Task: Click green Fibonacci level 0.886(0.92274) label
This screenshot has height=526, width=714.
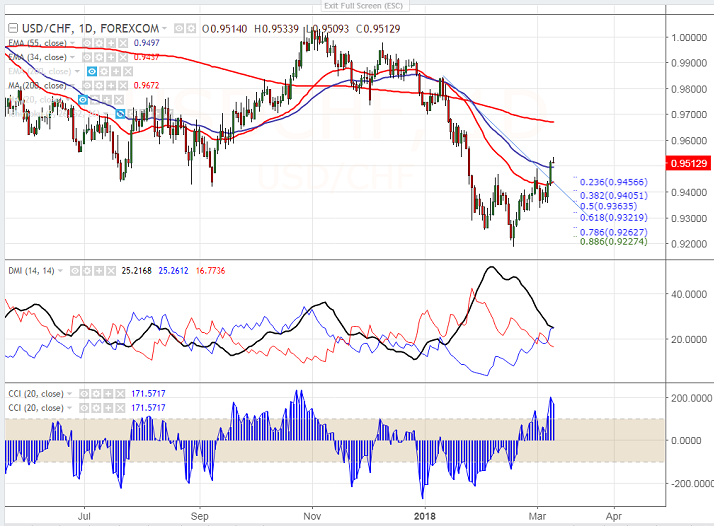Action: (613, 241)
